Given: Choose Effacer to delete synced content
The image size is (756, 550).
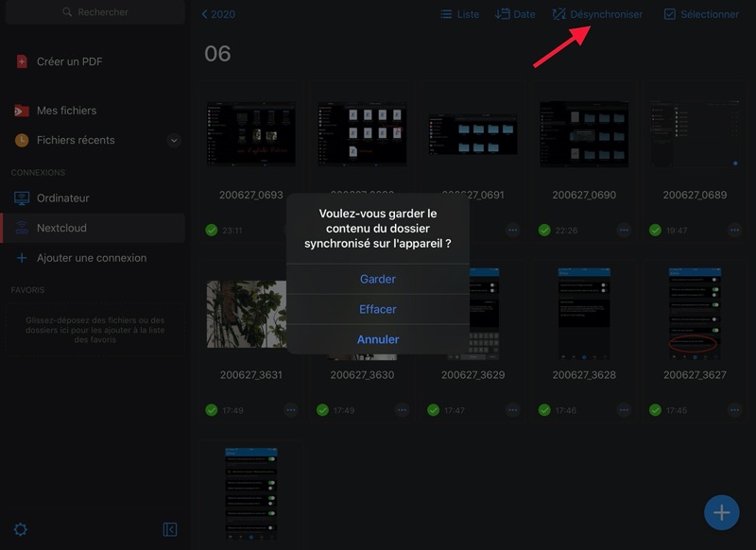Looking at the screenshot, I should click(377, 309).
